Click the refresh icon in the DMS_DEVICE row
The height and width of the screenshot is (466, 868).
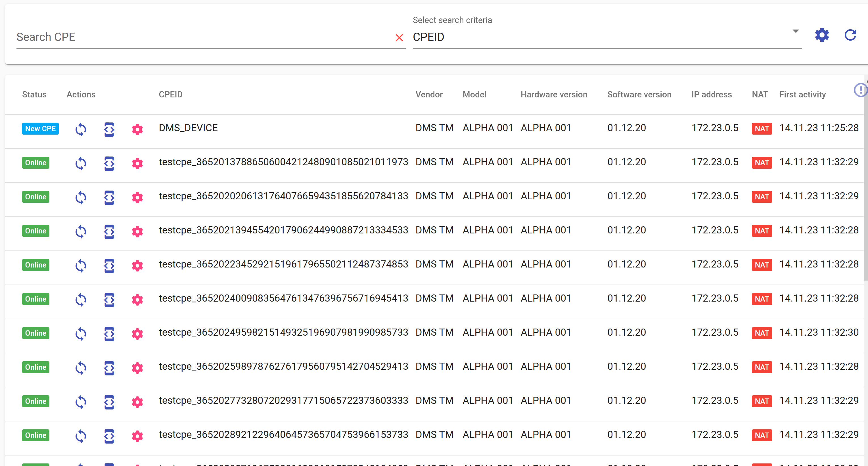pos(81,129)
